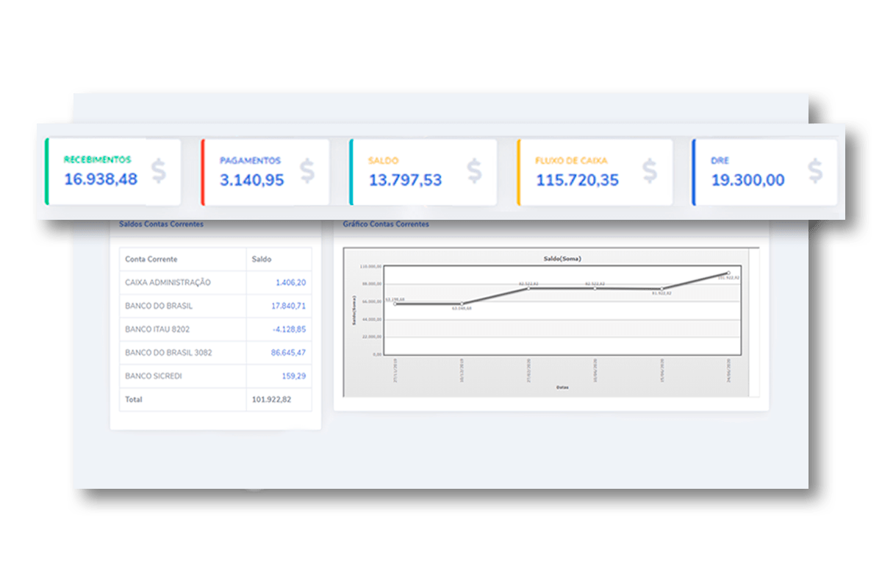Image resolution: width=882 pixels, height=588 pixels.
Task: Click the CAIXA ADMINISTRAÇÃO balance 1.406,20
Action: click(290, 282)
